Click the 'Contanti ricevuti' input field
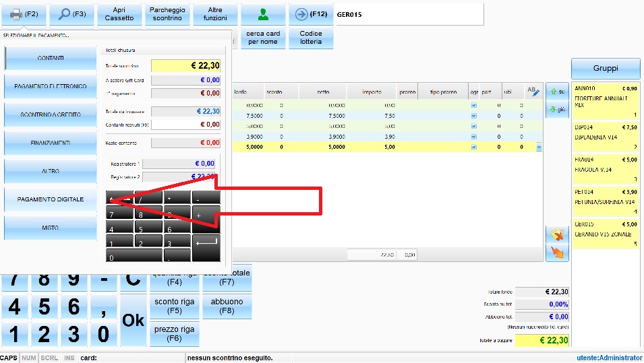 point(185,125)
